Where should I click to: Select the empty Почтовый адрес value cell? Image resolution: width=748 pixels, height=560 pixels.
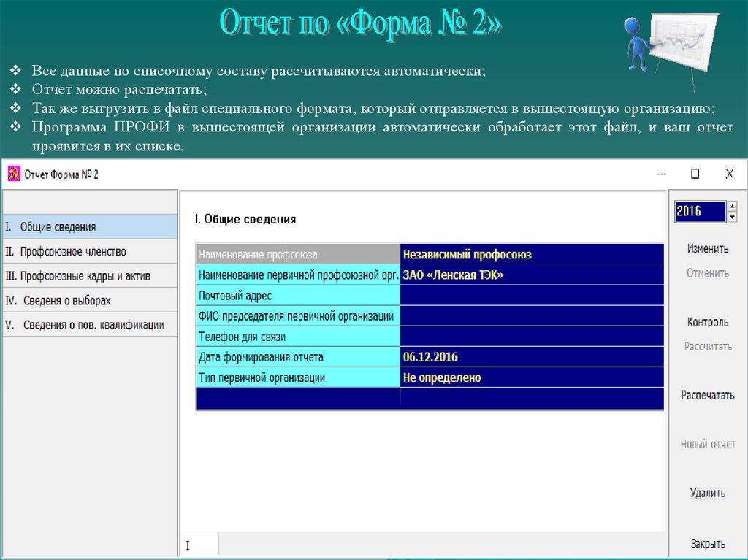pos(532,296)
